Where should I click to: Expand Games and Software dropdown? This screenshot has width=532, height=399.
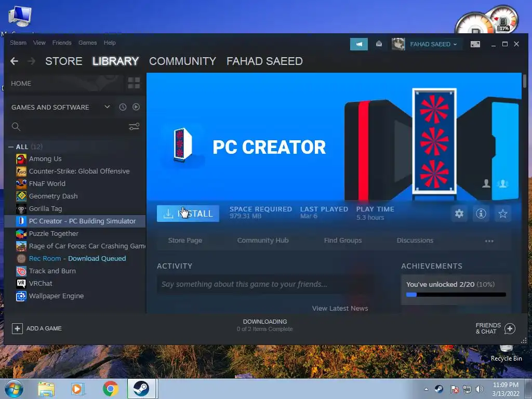tap(107, 107)
